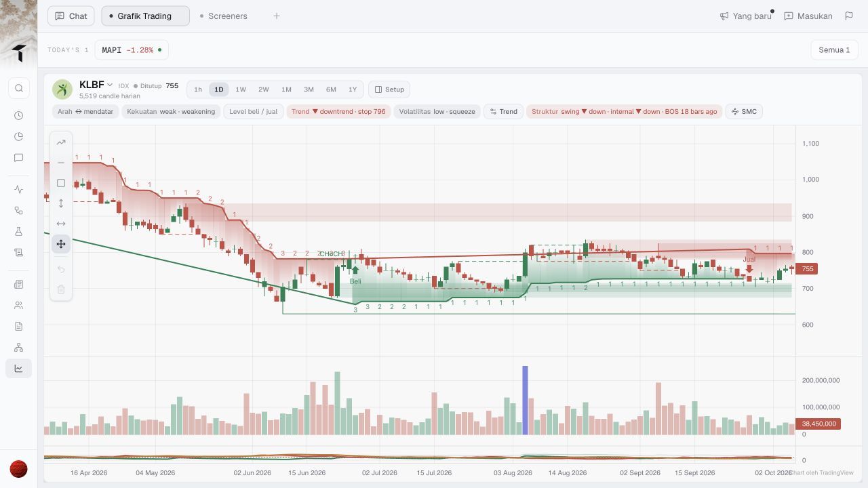Screen dimensions: 868x488
Task: Open the Chat tab
Action: tap(71, 16)
